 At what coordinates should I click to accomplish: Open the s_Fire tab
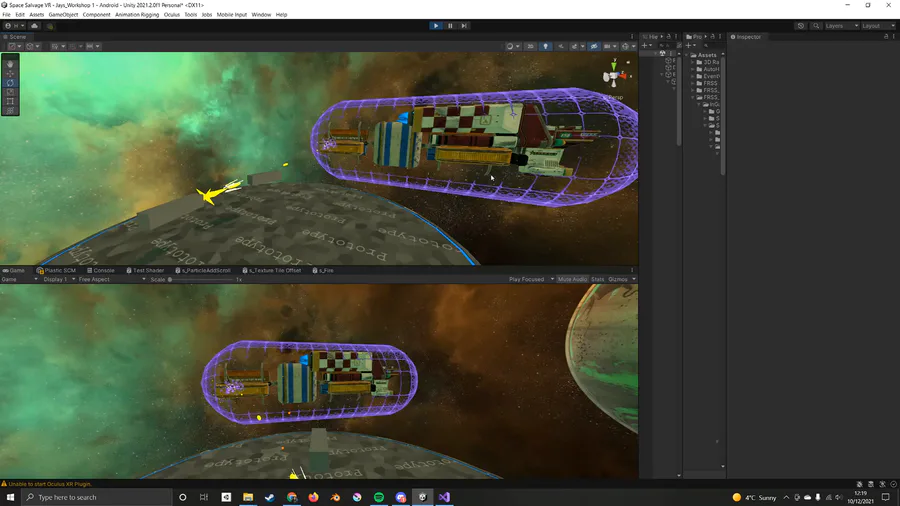pyautogui.click(x=323, y=270)
